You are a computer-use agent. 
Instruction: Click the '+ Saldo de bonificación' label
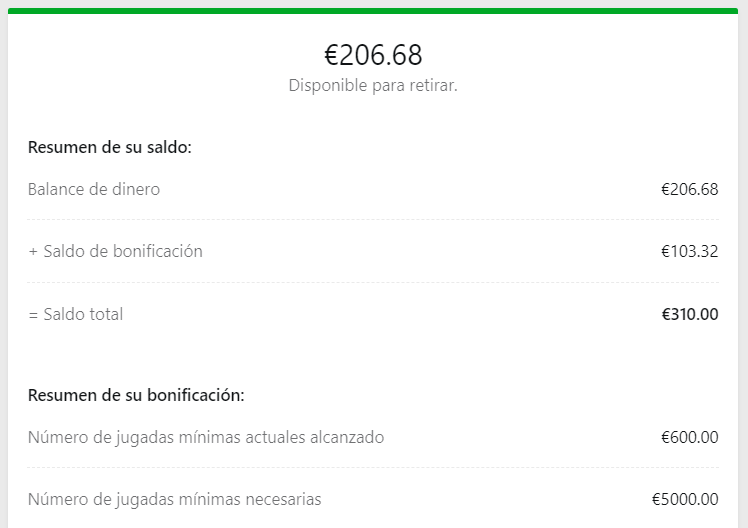(115, 251)
